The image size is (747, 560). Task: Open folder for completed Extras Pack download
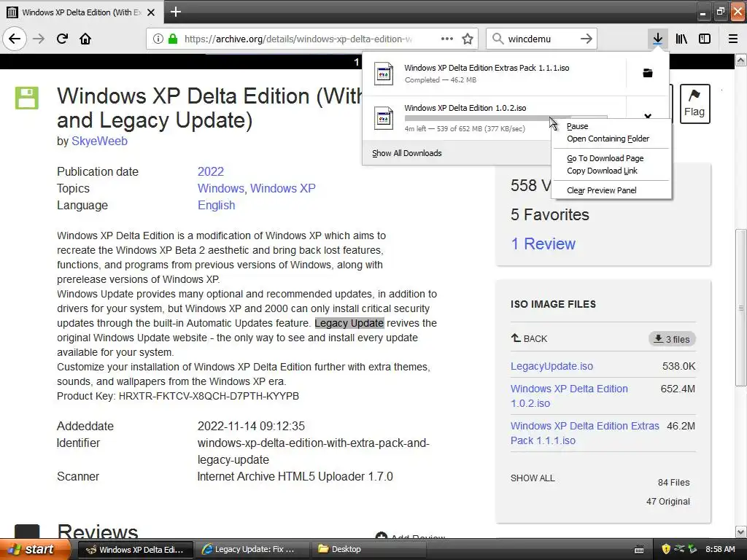[x=648, y=73]
